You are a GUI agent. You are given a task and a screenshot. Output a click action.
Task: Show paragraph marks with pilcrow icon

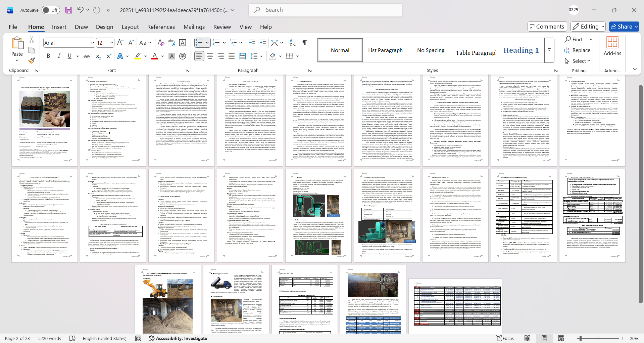(305, 43)
